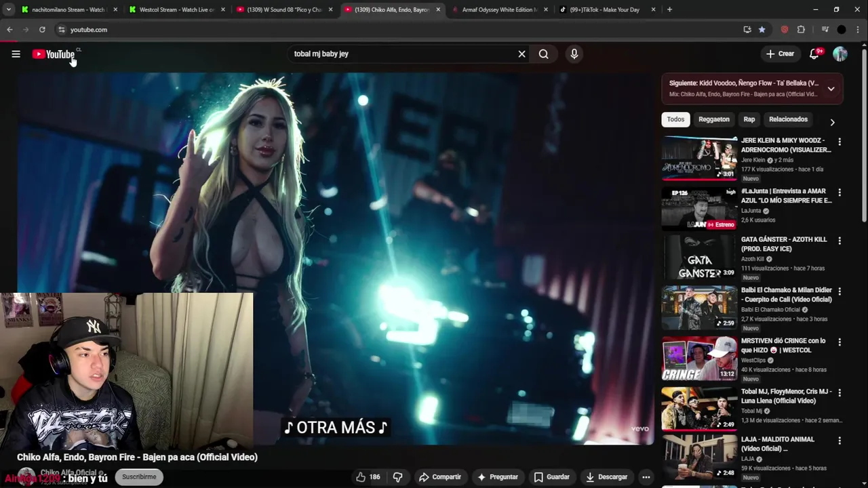
Task: Share the video via Compartir
Action: point(439,477)
